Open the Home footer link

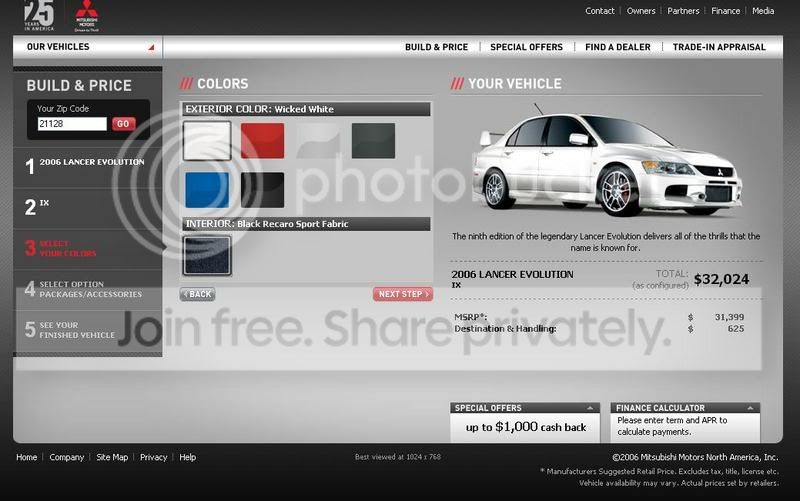(x=27, y=457)
